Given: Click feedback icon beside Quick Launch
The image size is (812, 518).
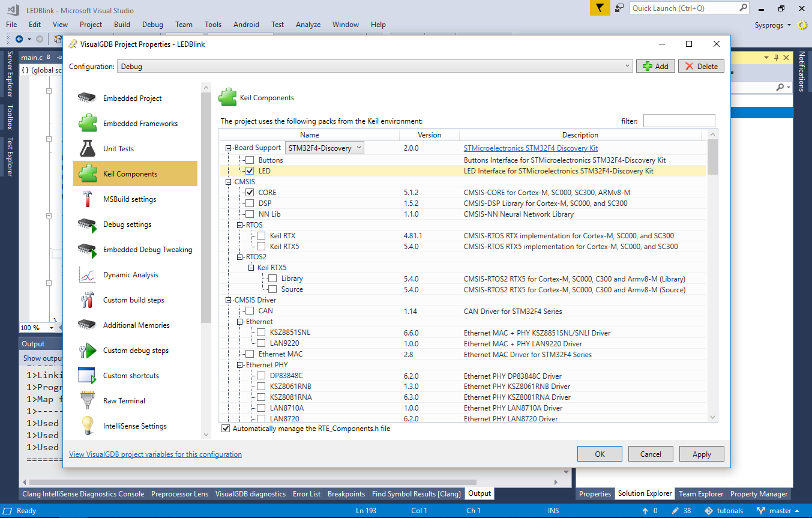Looking at the screenshot, I should [619, 8].
